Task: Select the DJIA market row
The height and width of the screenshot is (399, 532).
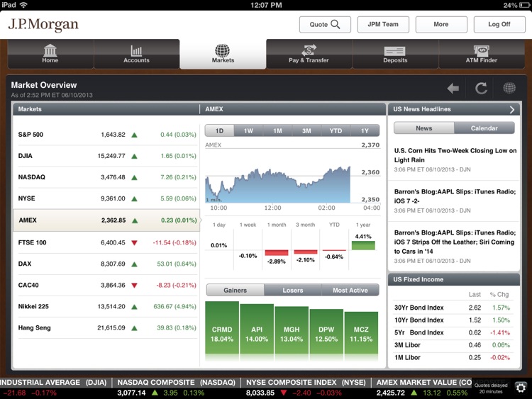Action: 106,156
